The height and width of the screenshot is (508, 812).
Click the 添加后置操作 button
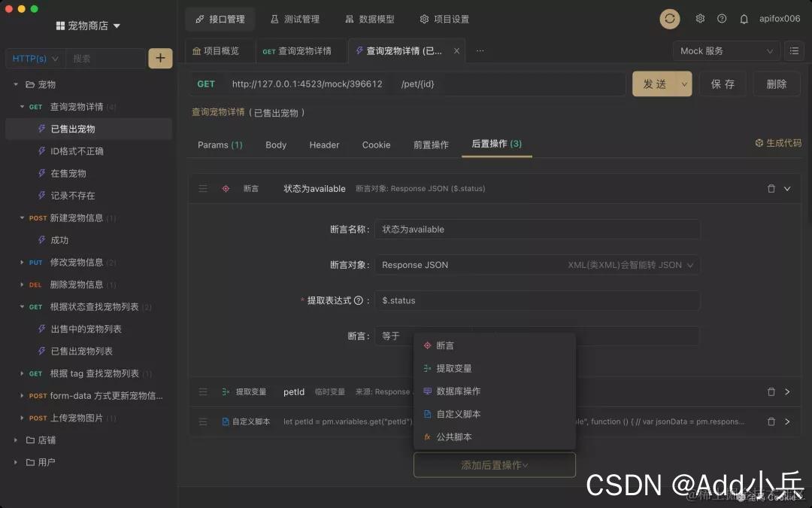point(494,464)
